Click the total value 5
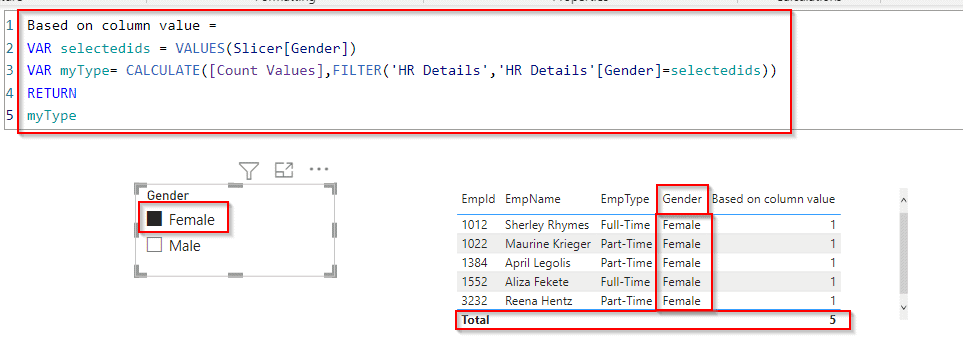This screenshot has height=360, width=963. point(832,320)
